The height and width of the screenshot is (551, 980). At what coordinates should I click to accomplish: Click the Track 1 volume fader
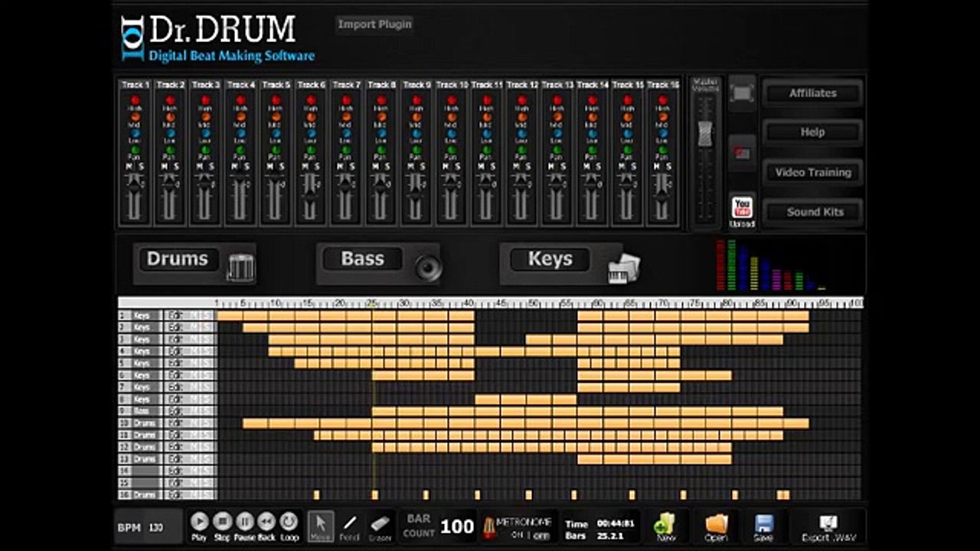134,186
